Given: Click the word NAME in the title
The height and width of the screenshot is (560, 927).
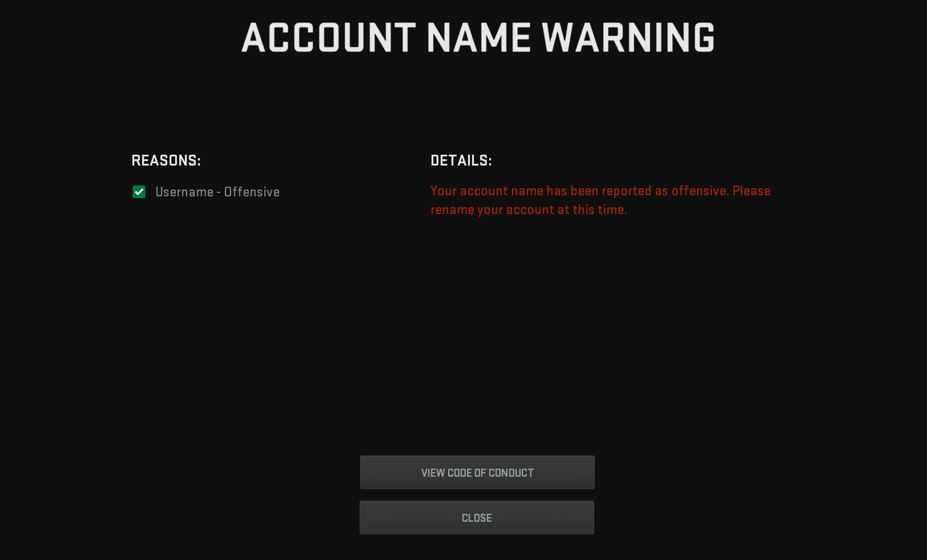Looking at the screenshot, I should click(479, 38).
